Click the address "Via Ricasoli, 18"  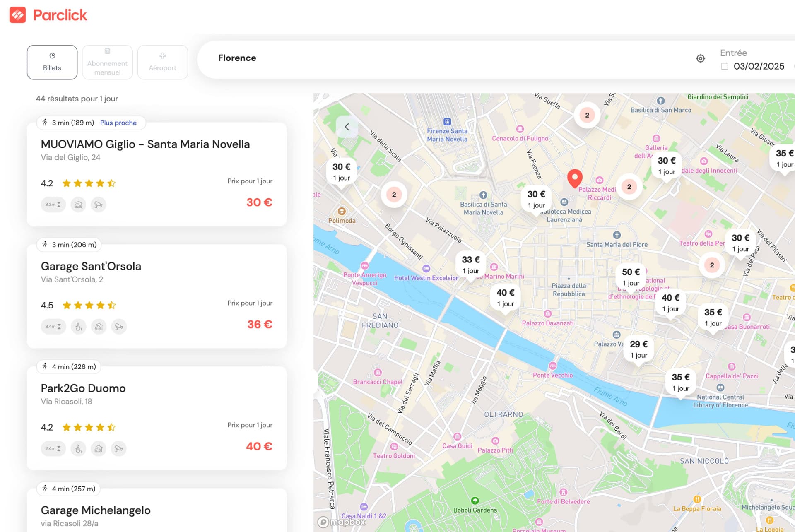coord(66,401)
